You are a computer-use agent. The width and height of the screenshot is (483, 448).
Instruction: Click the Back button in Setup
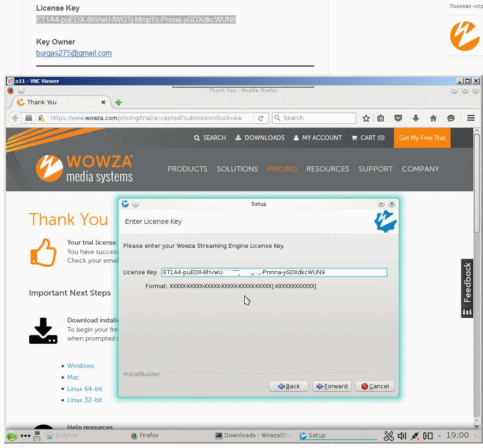coord(289,386)
